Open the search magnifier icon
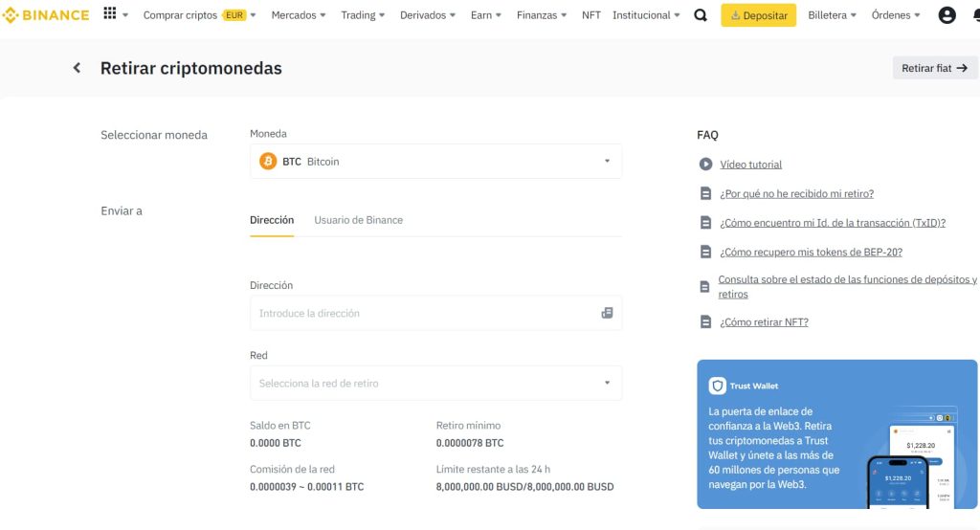This screenshot has height=530, width=980. [x=701, y=15]
